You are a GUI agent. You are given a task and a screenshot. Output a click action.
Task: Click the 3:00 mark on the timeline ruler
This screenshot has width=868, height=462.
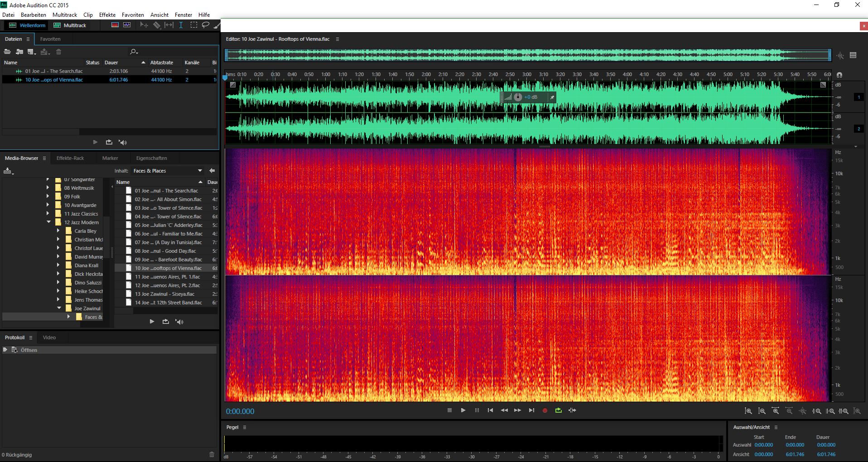point(526,75)
